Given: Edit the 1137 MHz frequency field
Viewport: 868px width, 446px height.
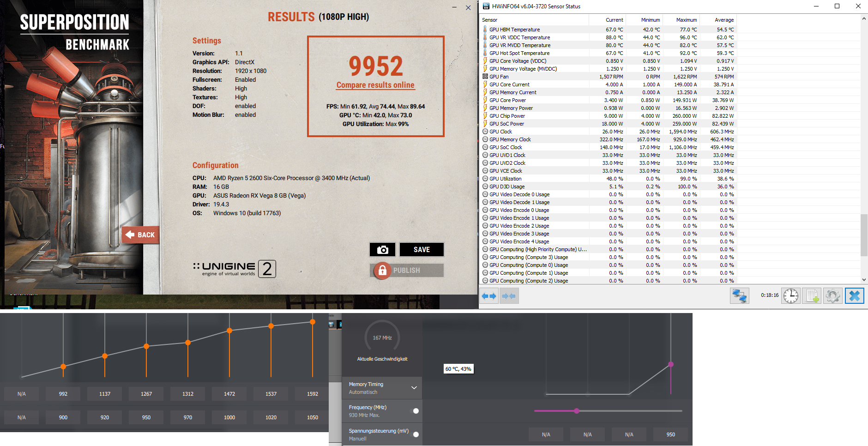Looking at the screenshot, I should coord(105,394).
